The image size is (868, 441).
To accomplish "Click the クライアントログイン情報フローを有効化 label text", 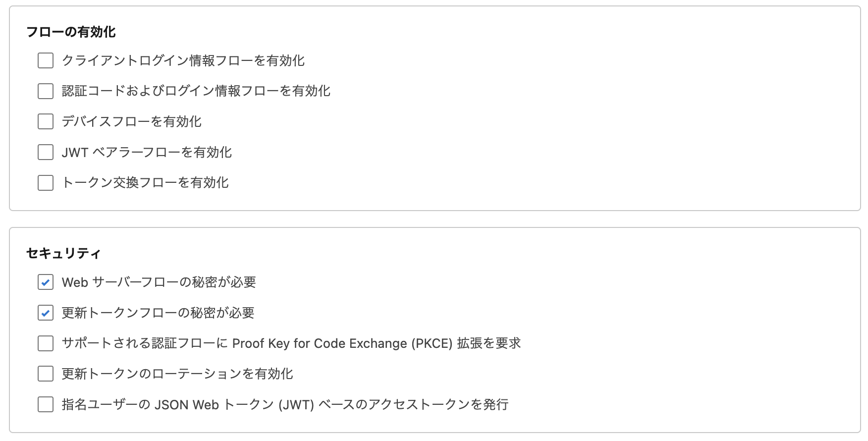I will pyautogui.click(x=183, y=61).
